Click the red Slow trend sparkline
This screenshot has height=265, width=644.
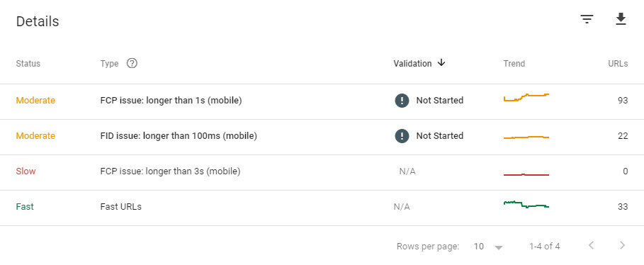tap(526, 174)
